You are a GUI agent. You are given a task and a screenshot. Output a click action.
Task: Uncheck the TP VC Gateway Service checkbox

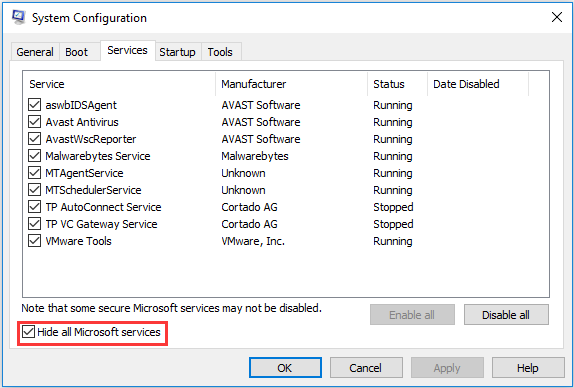coord(34,224)
